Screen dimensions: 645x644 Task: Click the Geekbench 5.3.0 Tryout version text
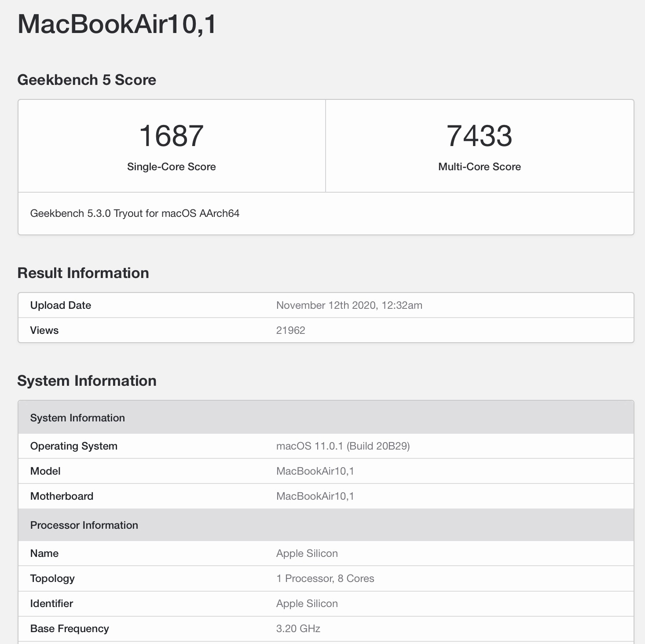135,213
